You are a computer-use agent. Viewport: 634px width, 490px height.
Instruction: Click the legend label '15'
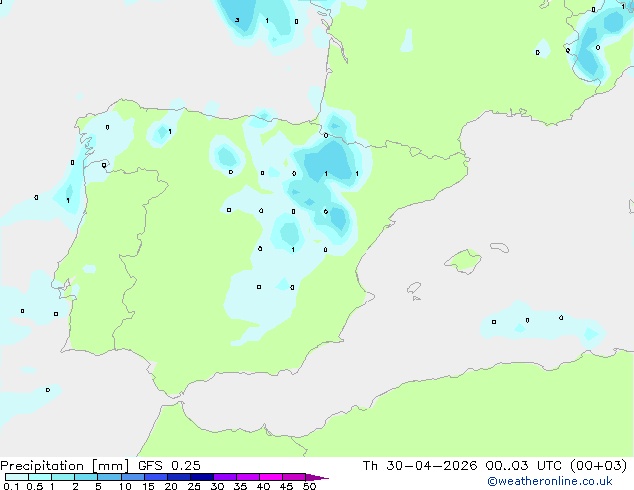[148, 486]
